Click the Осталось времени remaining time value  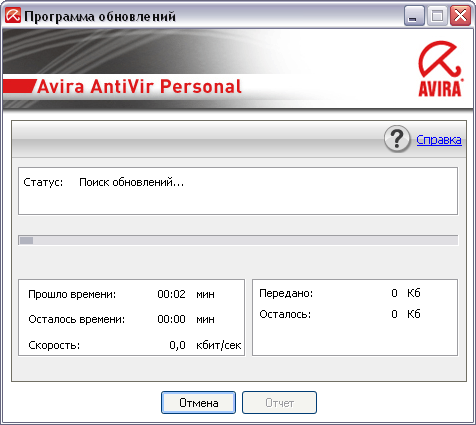(x=171, y=319)
